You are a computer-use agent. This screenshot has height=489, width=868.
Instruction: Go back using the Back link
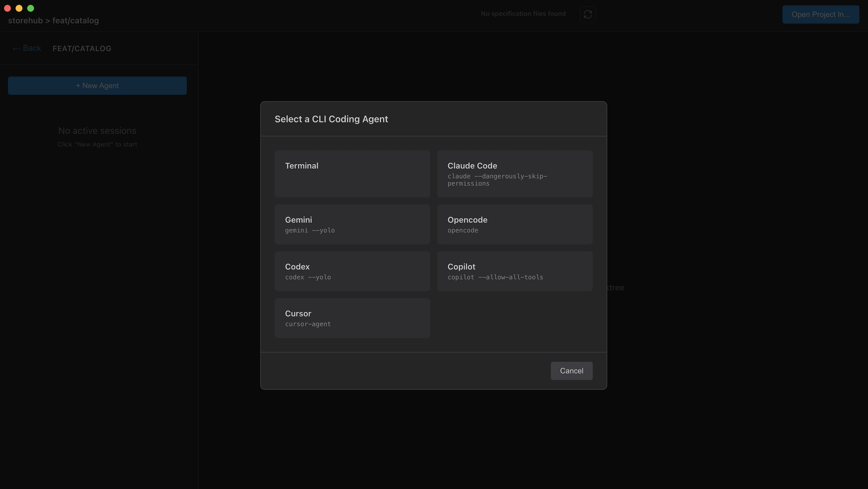point(27,48)
